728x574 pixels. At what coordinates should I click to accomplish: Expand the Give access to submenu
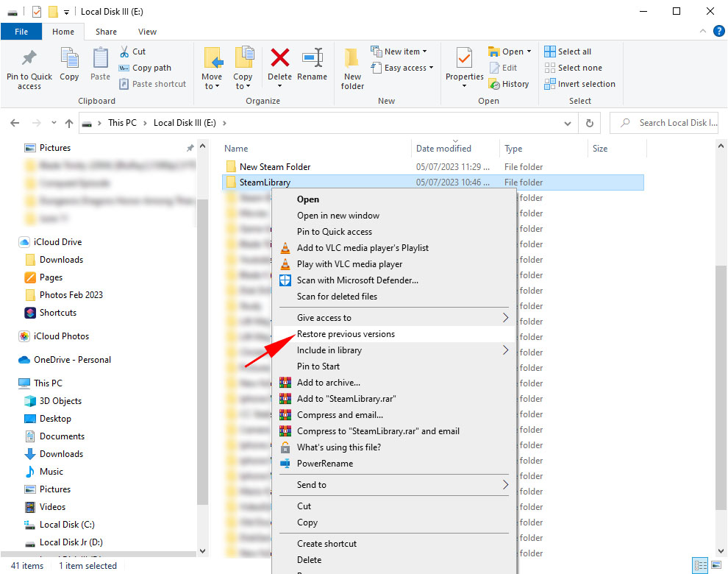click(393, 318)
